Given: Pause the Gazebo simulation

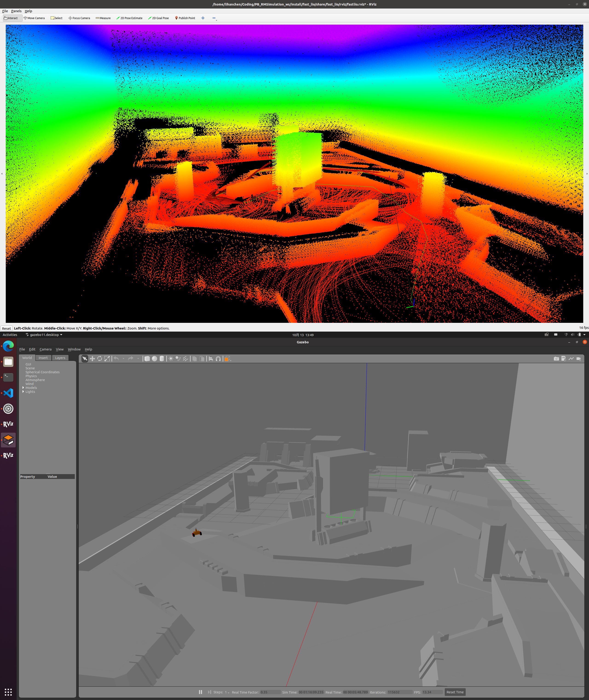Looking at the screenshot, I should coord(200,692).
